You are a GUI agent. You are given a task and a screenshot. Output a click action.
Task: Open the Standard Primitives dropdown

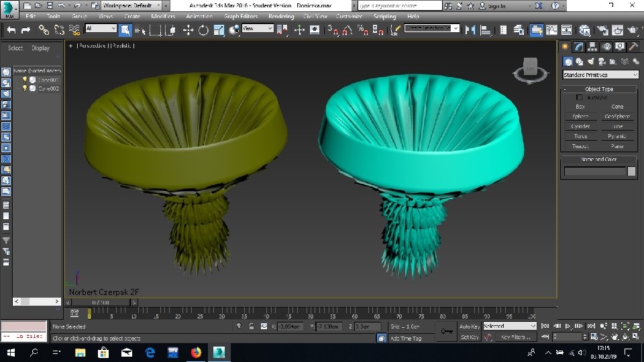point(600,75)
